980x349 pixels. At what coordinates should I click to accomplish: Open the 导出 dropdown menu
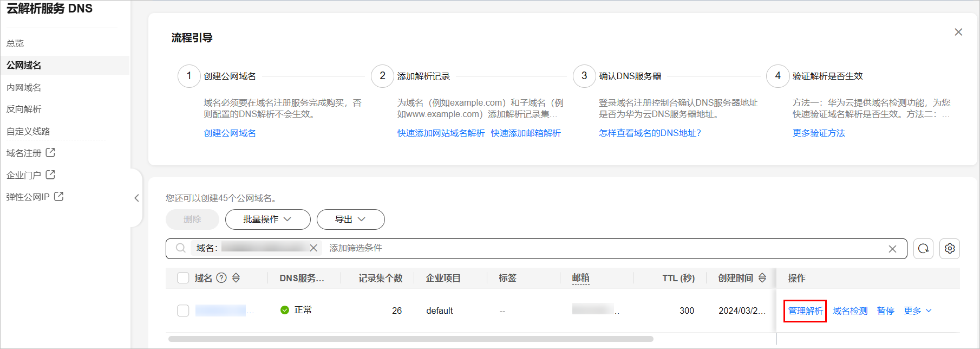[x=350, y=219]
